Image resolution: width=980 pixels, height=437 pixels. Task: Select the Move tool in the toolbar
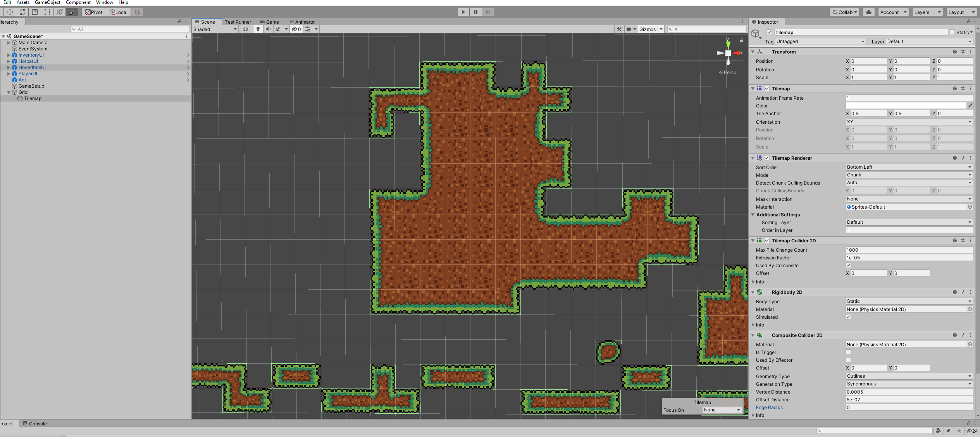[x=10, y=12]
